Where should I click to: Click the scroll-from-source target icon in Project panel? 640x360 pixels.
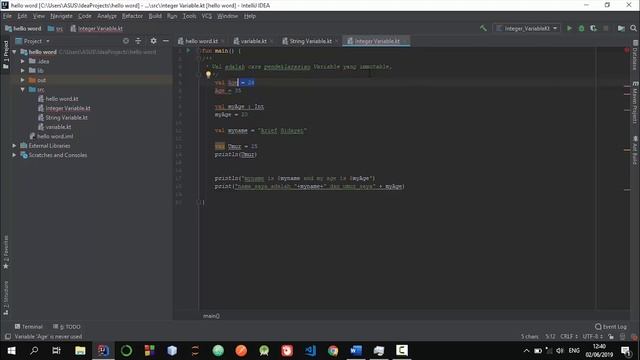126,41
